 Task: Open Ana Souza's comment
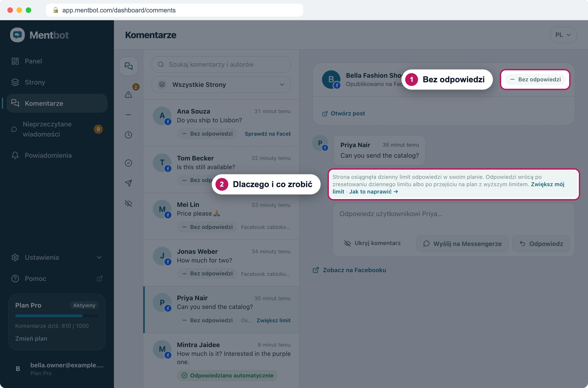pyautogui.click(x=221, y=123)
